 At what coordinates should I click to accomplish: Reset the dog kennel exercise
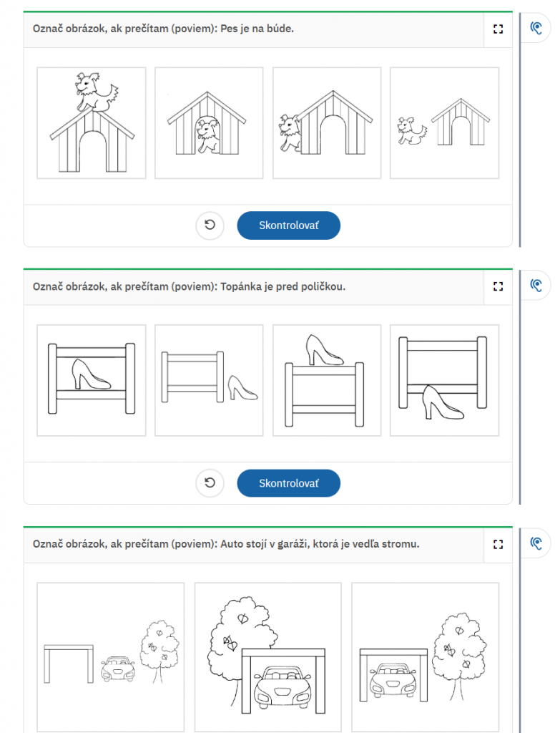coord(210,225)
